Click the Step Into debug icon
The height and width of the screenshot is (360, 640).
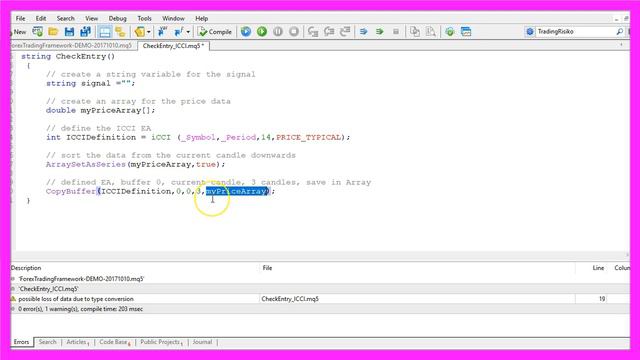[313, 31]
